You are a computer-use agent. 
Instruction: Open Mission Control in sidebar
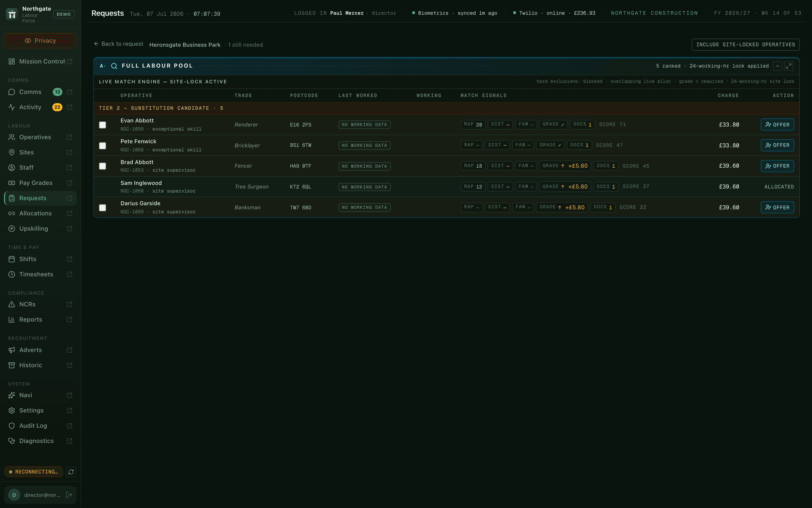click(x=42, y=61)
